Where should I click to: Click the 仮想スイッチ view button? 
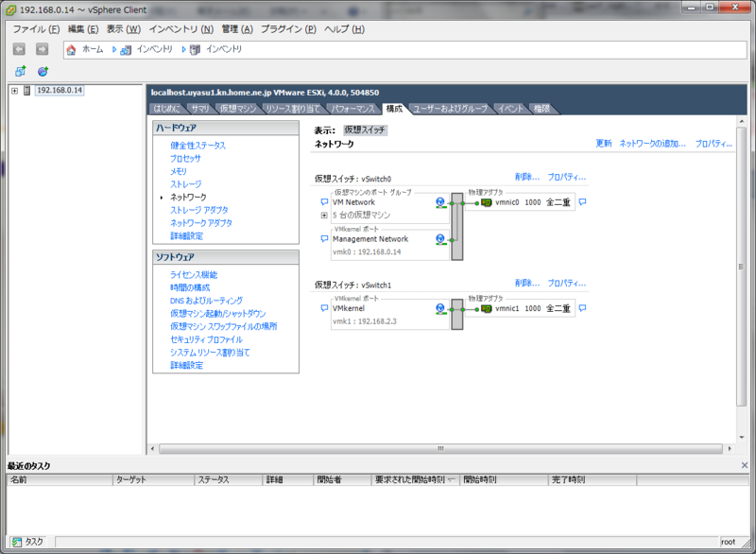coord(365,130)
